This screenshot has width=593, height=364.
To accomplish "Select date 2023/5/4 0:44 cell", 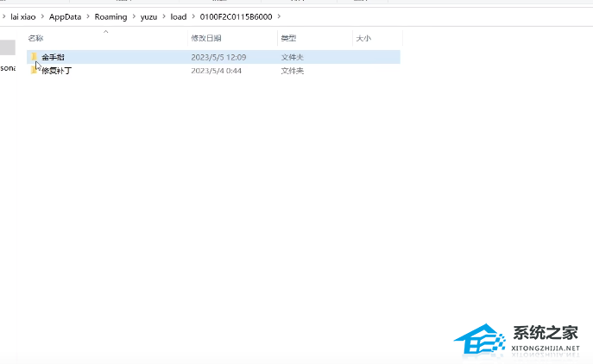I will pos(217,71).
